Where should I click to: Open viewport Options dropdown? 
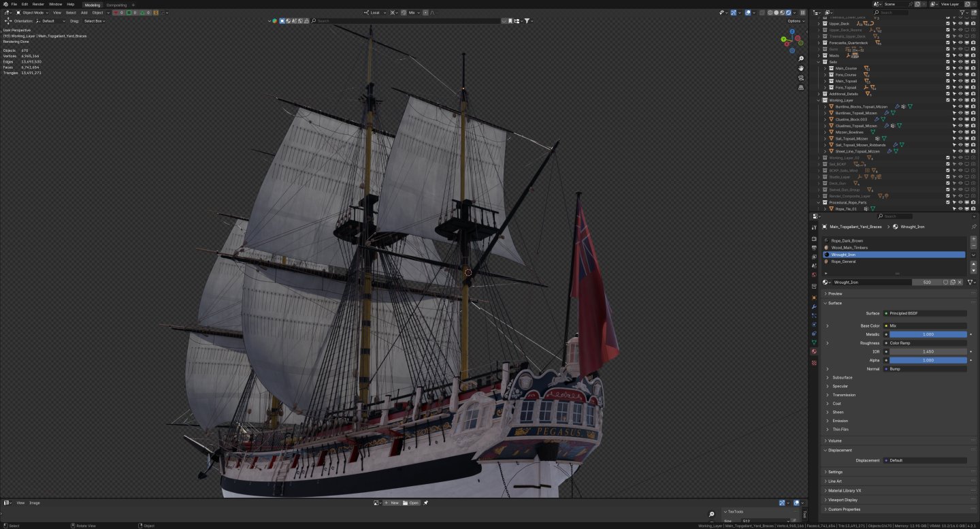pos(796,21)
